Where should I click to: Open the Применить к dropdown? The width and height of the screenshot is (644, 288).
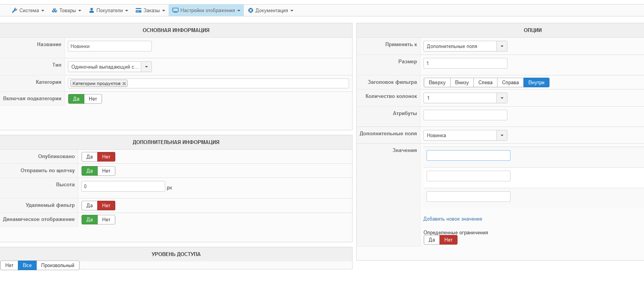coord(502,46)
